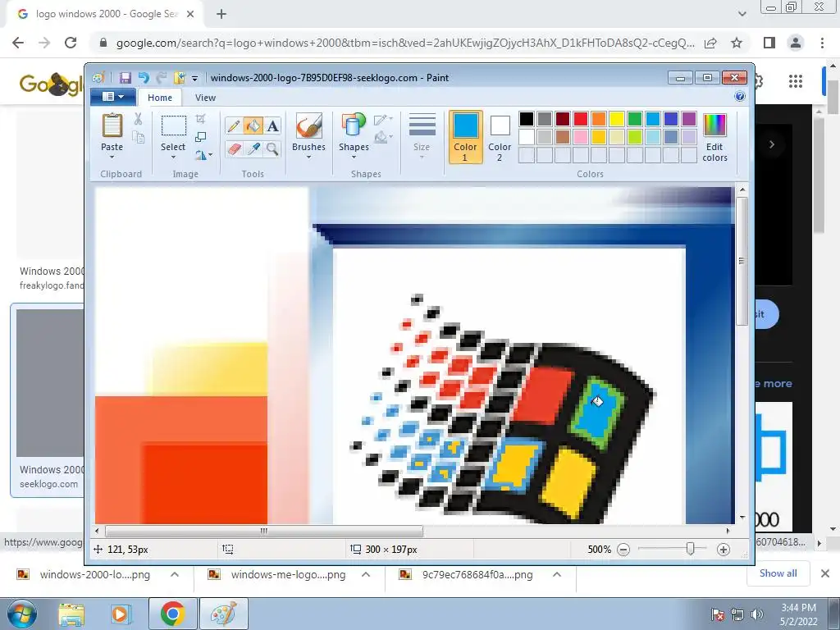Click the Cut scissors icon
The width and height of the screenshot is (840, 630).
138,119
